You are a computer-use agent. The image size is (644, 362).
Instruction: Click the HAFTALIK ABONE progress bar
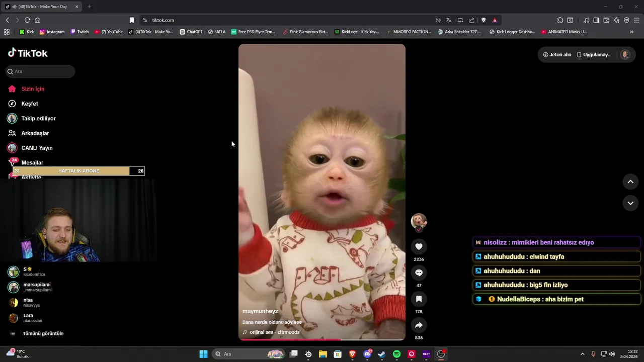78,171
